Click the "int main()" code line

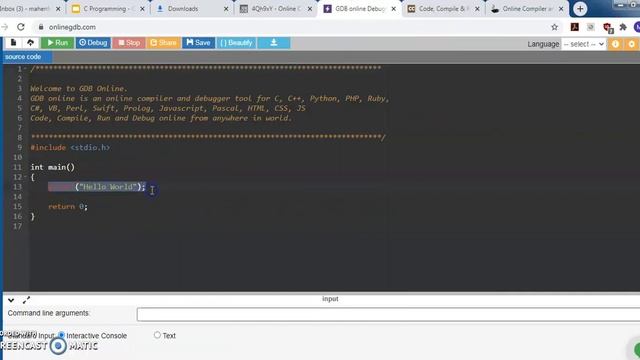53,167
